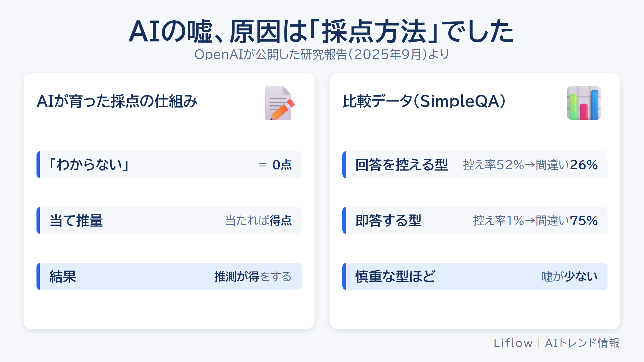Select the 即答する型 row
The height and width of the screenshot is (362, 644).
(475, 220)
